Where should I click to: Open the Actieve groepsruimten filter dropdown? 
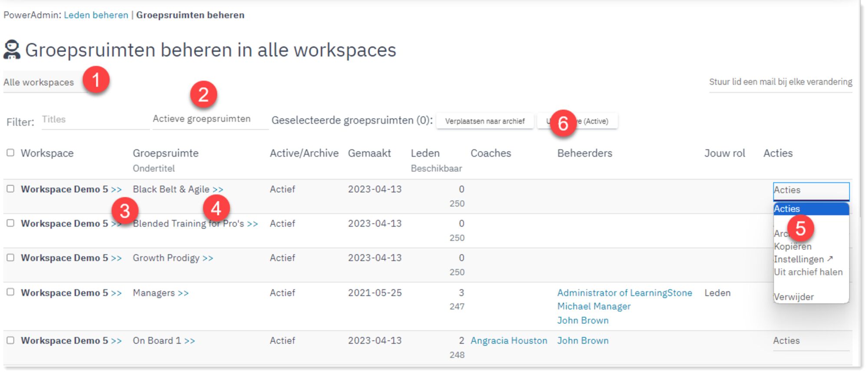210,119
